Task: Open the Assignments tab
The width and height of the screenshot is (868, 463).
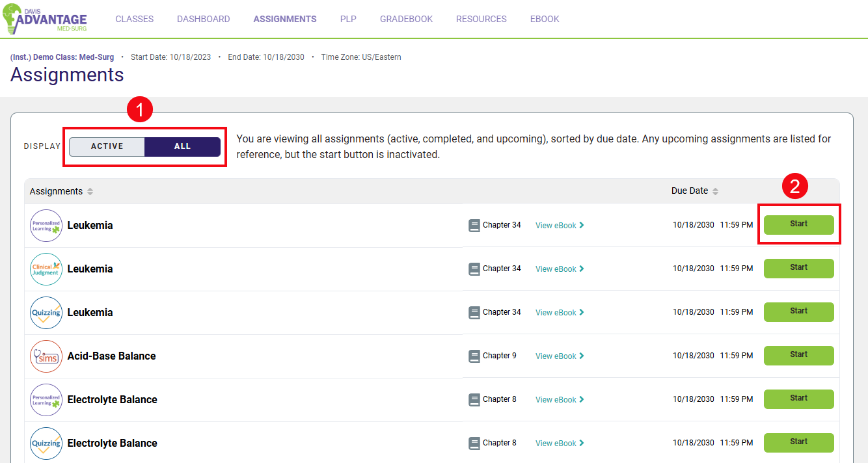Action: click(285, 19)
